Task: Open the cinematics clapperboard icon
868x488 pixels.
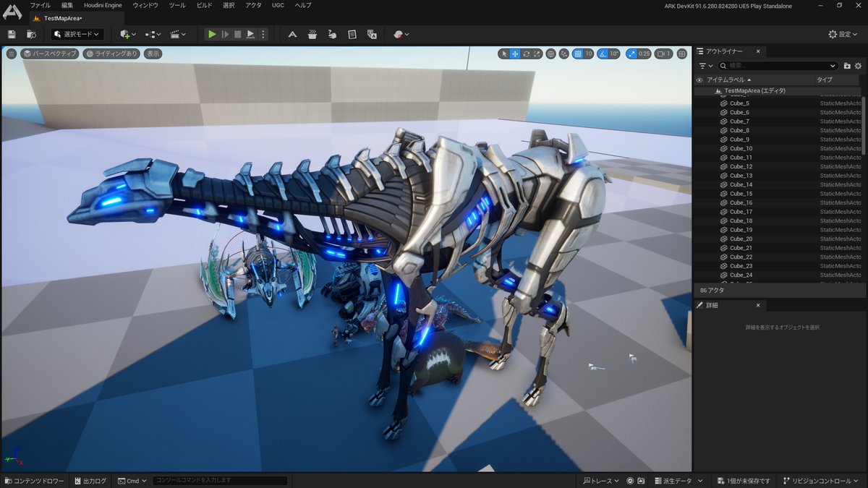Action: point(178,34)
